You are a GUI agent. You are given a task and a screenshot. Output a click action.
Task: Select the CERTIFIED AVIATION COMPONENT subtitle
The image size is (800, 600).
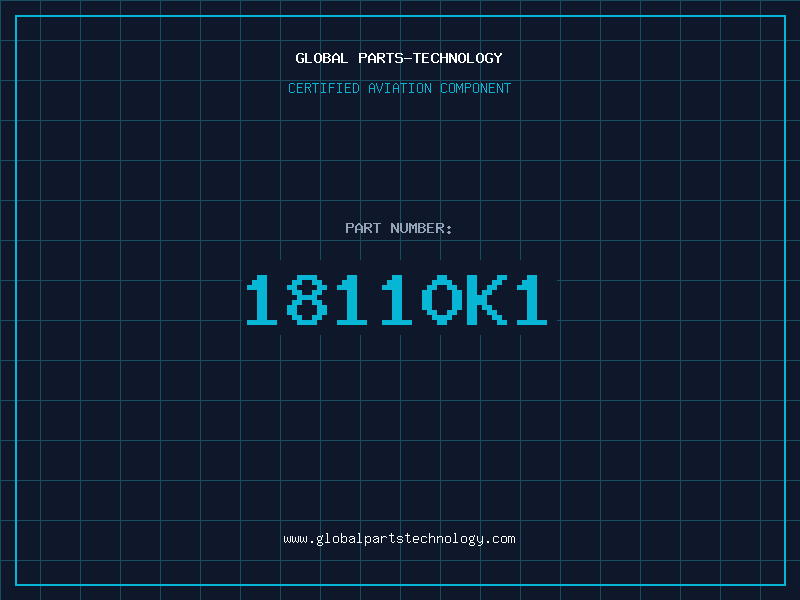pos(399,88)
